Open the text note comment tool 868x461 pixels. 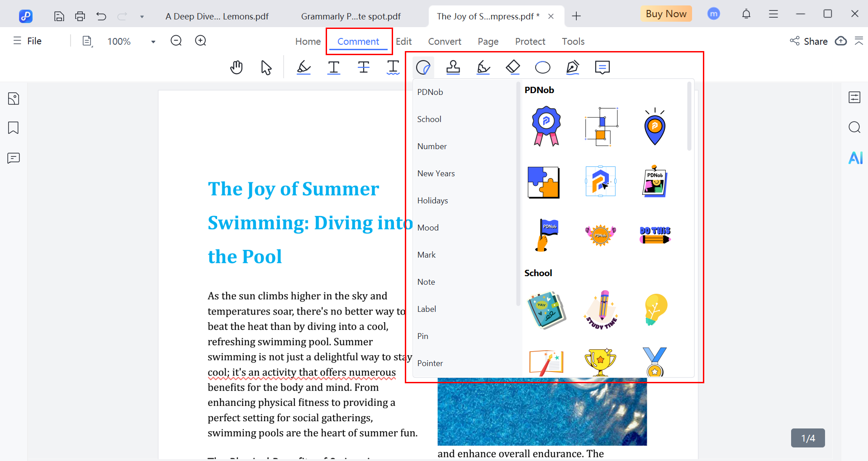pyautogui.click(x=602, y=68)
